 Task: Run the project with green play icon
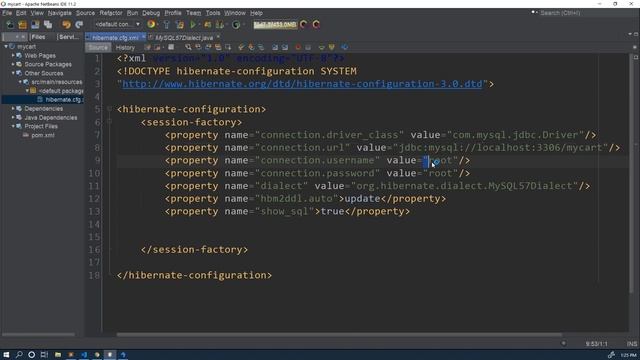[x=193, y=24]
